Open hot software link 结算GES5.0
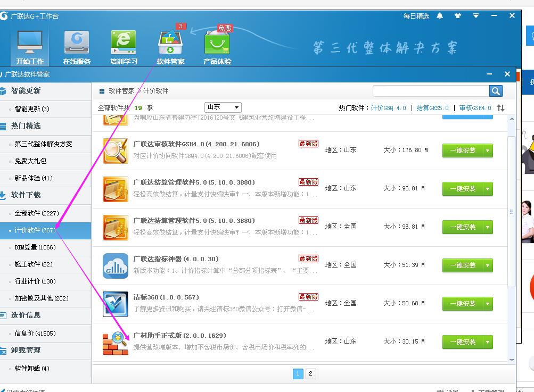This screenshot has height=392, width=534. click(x=432, y=108)
